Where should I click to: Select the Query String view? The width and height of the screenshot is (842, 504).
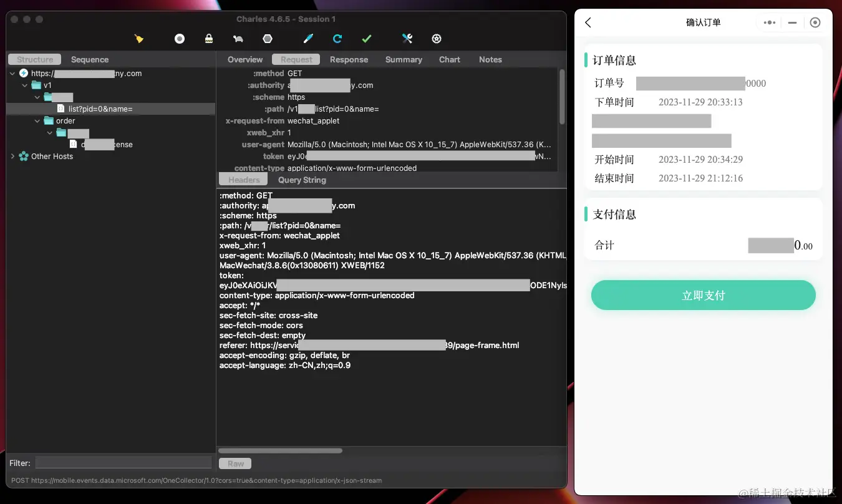(301, 180)
